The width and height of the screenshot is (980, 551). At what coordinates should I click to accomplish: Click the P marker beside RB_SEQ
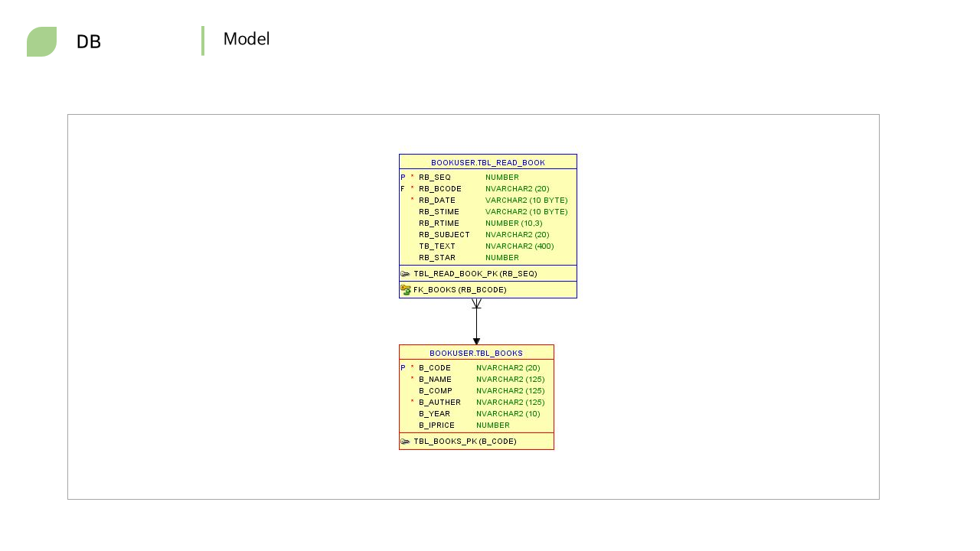pyautogui.click(x=403, y=178)
